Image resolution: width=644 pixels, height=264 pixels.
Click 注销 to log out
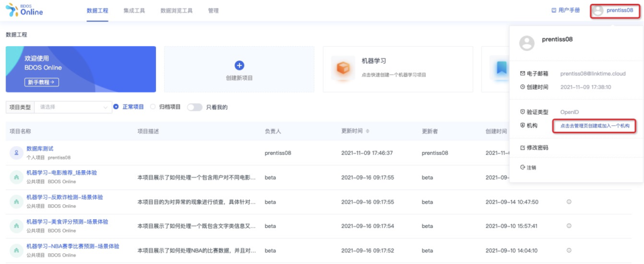coord(528,168)
